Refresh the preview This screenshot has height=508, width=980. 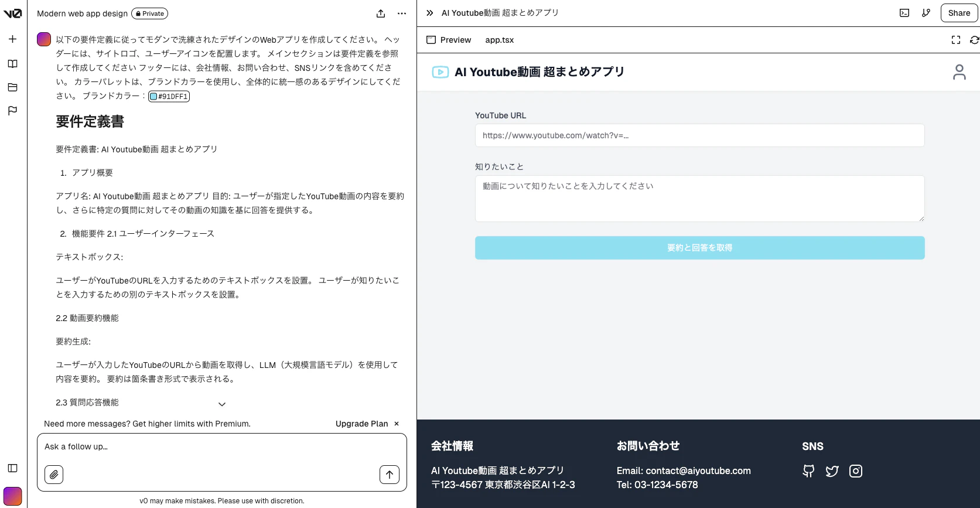click(974, 40)
